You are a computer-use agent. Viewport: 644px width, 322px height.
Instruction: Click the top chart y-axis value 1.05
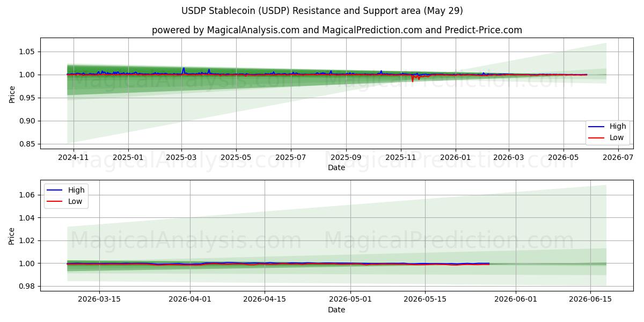(x=27, y=52)
